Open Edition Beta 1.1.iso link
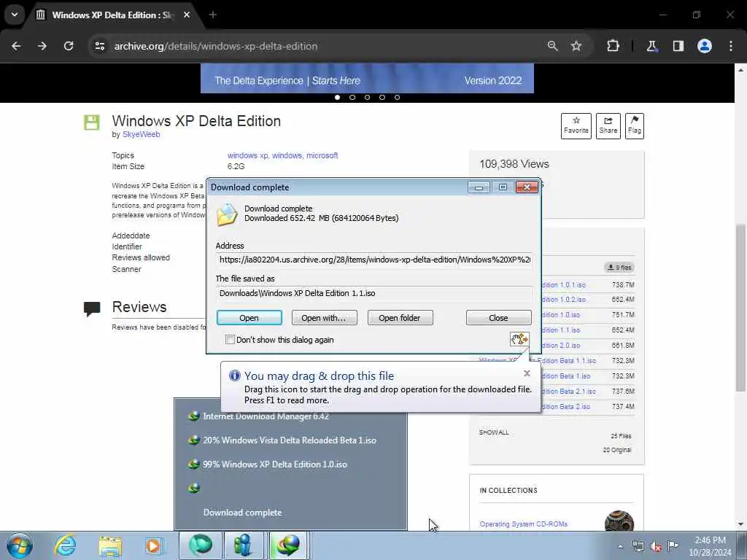 [568, 360]
